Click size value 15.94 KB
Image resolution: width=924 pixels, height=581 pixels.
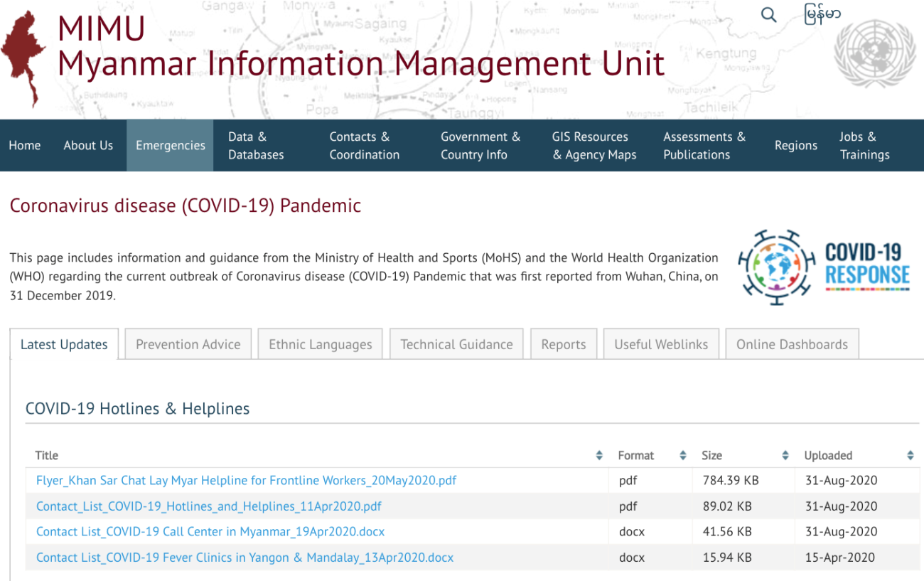tap(727, 558)
